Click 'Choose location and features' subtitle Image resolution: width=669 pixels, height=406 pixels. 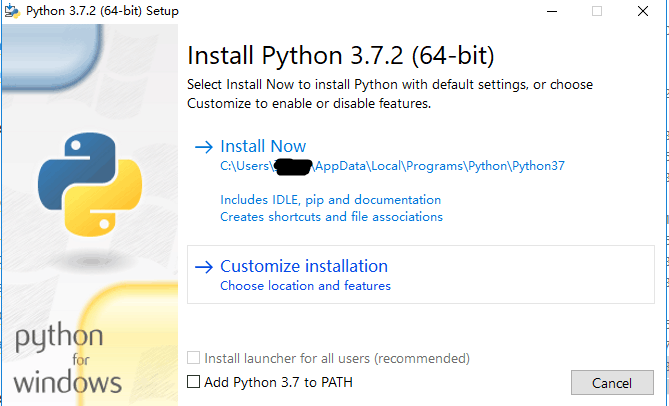point(305,286)
